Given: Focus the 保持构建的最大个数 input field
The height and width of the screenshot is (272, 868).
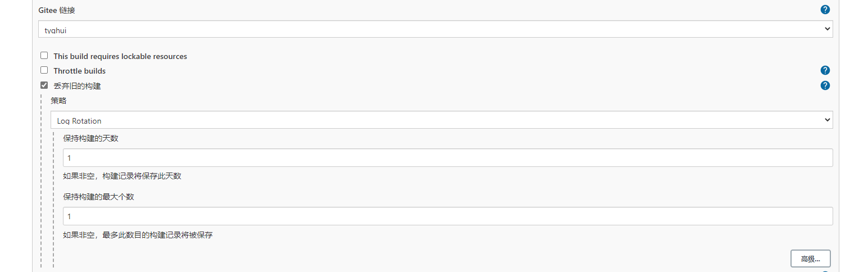Looking at the screenshot, I should click(x=448, y=216).
